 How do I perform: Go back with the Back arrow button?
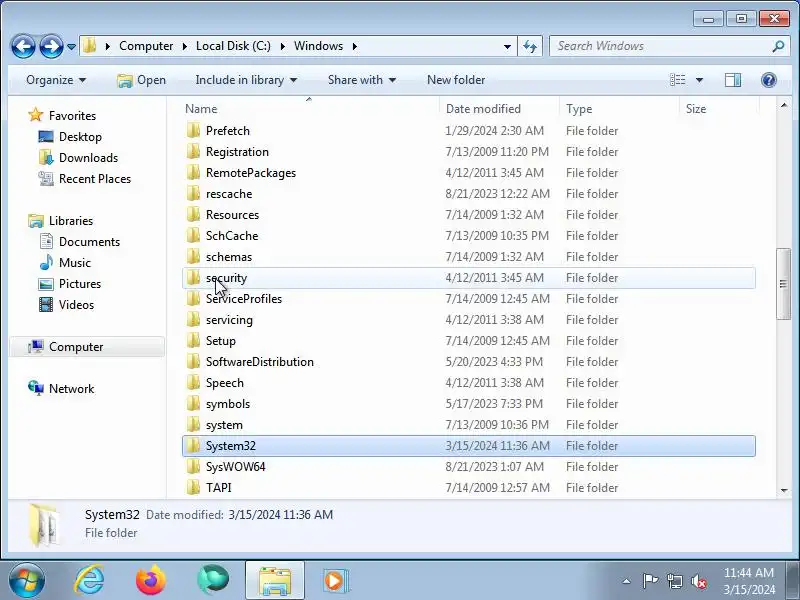coord(23,46)
